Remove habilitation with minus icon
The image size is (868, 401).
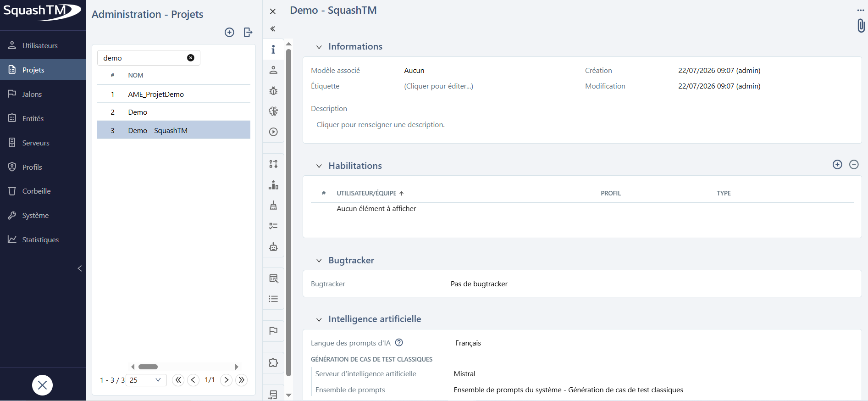854,164
